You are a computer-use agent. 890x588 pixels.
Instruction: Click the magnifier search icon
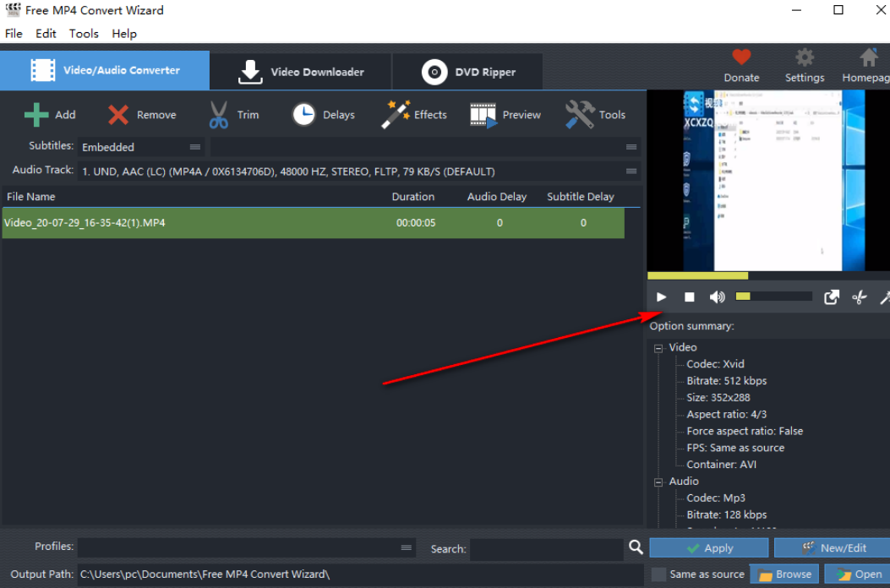(x=636, y=547)
